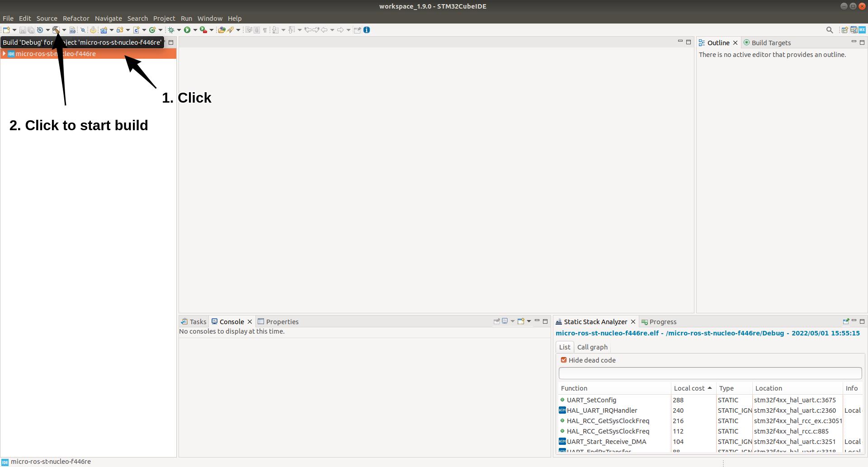Click the Open Perspective icon

coord(844,30)
